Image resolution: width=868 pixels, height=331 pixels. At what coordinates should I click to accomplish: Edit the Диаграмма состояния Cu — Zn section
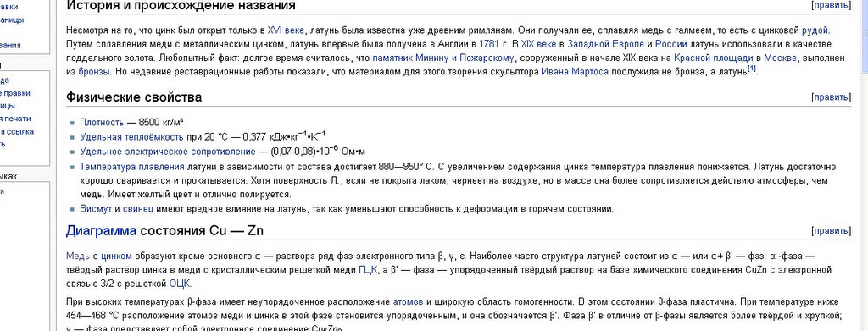(x=831, y=230)
